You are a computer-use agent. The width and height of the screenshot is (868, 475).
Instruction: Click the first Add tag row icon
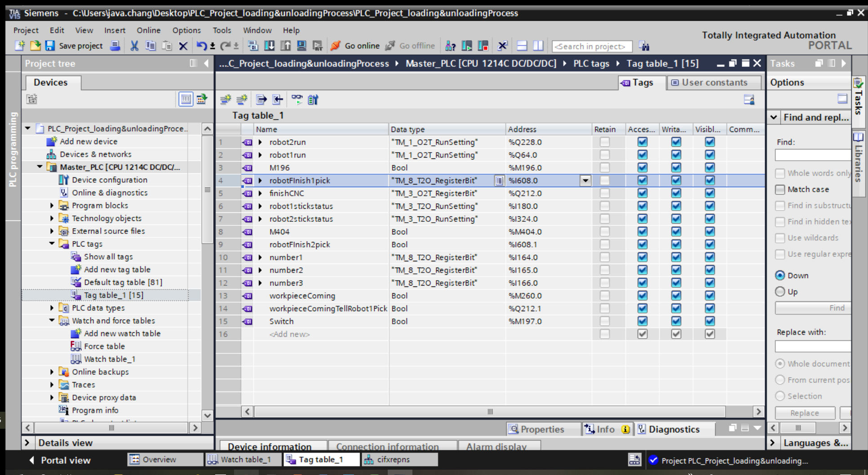[226, 100]
